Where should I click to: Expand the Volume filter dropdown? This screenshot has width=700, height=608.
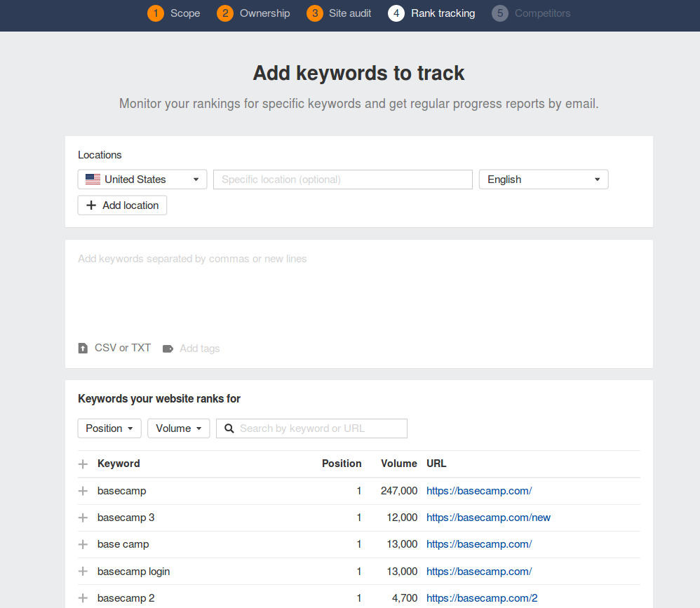click(x=179, y=428)
